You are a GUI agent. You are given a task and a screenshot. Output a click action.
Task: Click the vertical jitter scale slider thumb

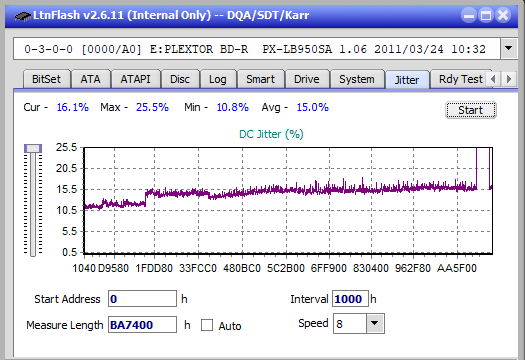click(33, 148)
